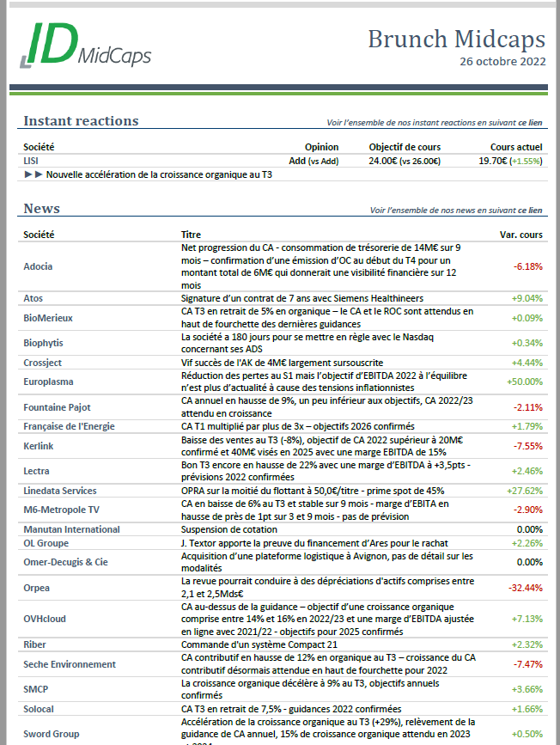Click the News section heading
Viewport: 560px width, 745px height.
(42, 209)
